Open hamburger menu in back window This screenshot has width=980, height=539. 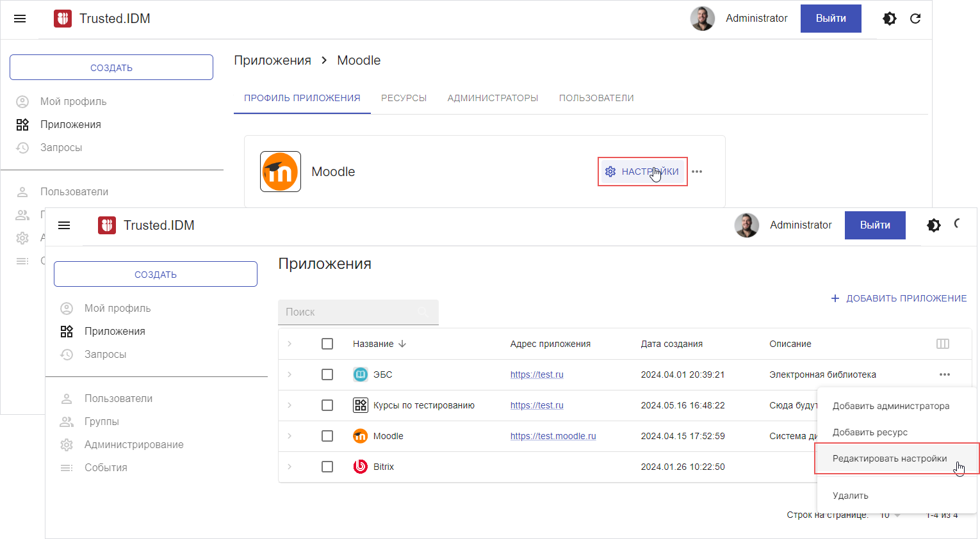click(x=20, y=19)
